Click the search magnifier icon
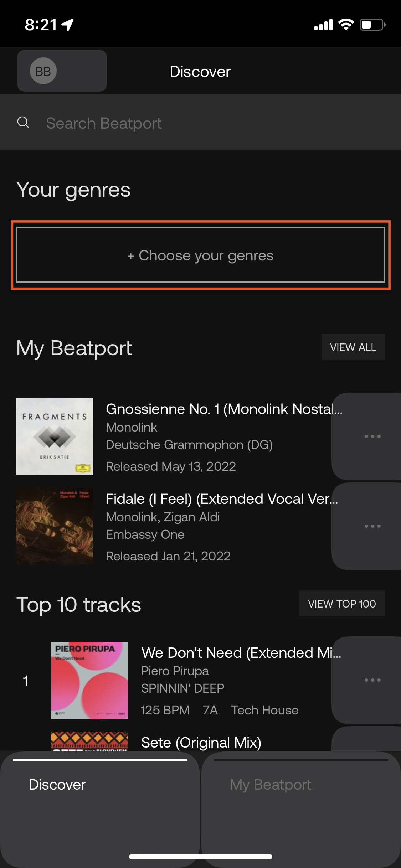The width and height of the screenshot is (401, 868). [x=23, y=122]
